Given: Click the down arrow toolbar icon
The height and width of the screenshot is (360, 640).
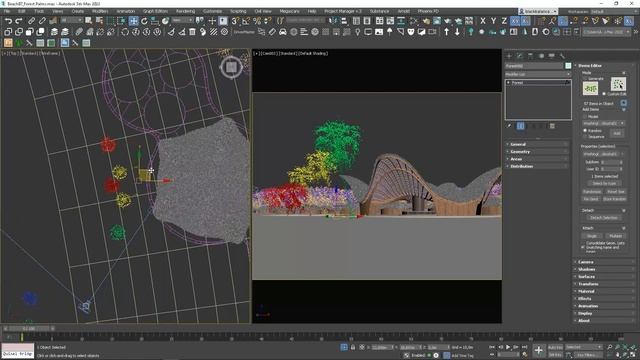Looking at the screenshot, I should pos(457,32).
